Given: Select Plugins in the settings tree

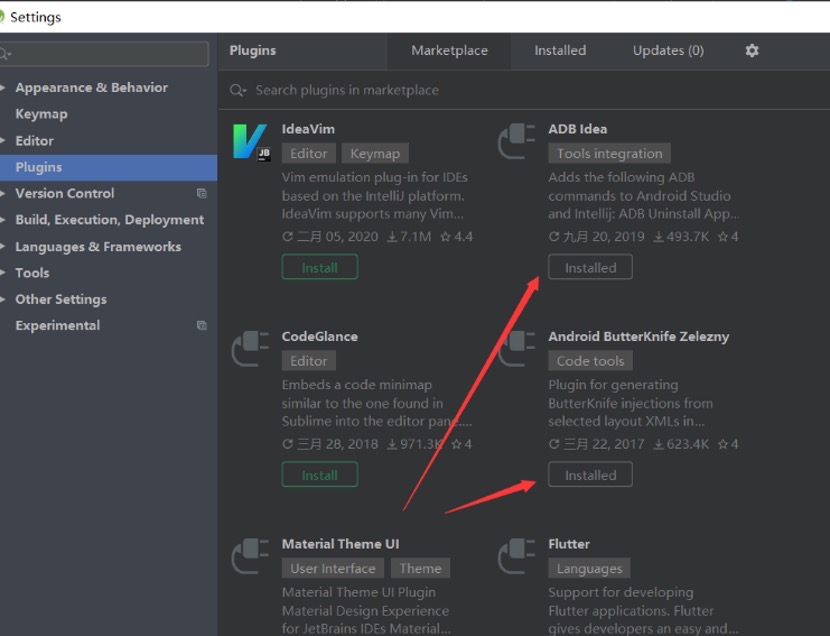Looking at the screenshot, I should tap(109, 167).
